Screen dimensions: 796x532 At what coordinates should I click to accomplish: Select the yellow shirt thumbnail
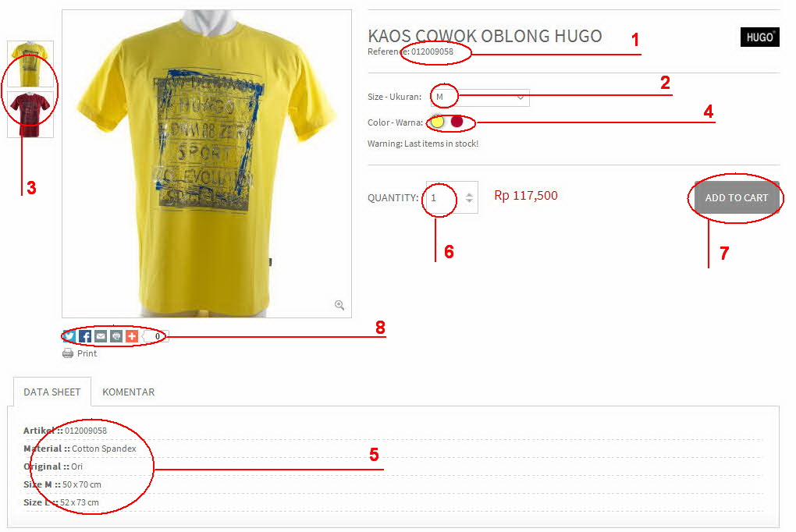coord(30,64)
